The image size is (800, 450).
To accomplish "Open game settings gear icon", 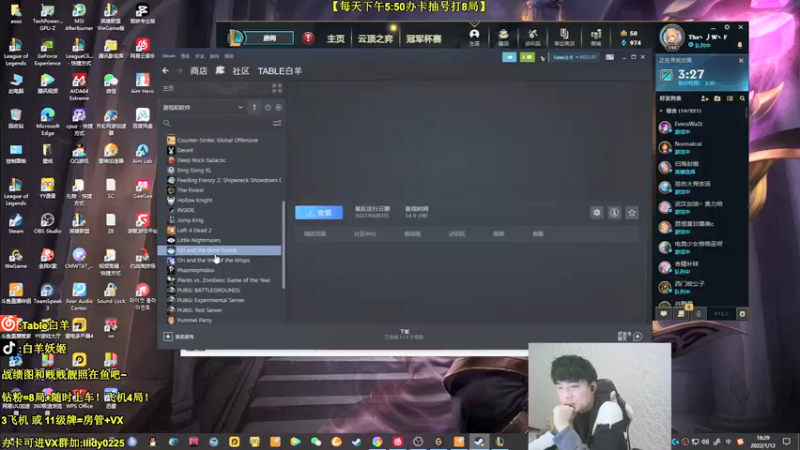I will tap(596, 213).
